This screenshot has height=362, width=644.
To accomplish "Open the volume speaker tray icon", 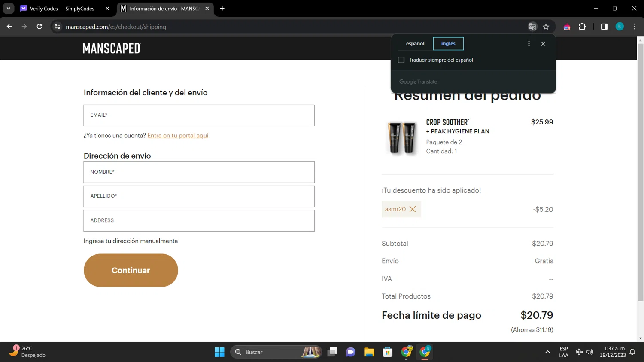I will click(590, 352).
